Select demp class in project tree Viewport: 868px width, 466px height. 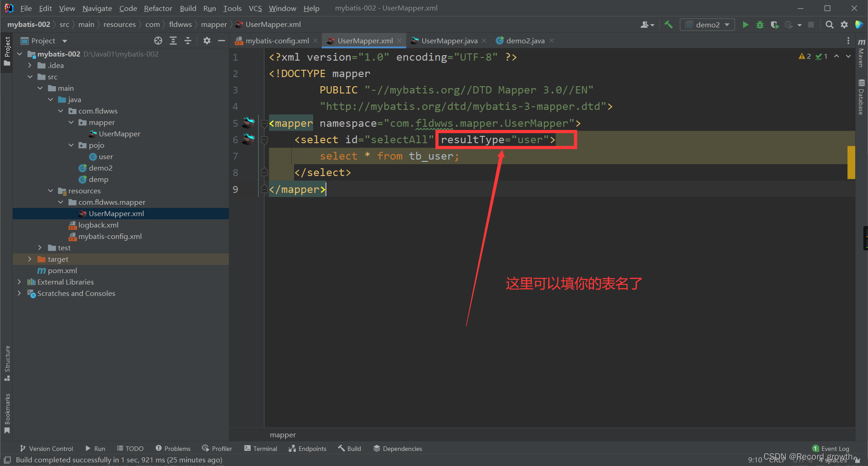pyautogui.click(x=98, y=179)
